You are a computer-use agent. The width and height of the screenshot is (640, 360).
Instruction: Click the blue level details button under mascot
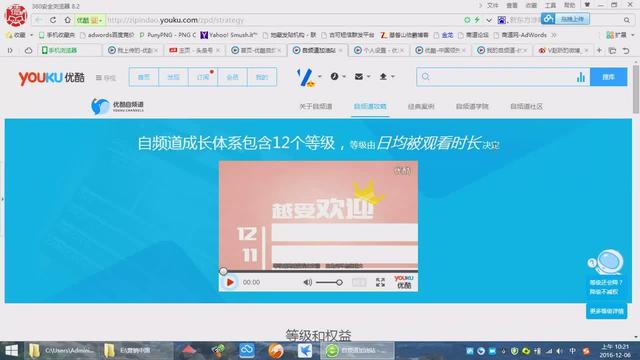pos(607,311)
